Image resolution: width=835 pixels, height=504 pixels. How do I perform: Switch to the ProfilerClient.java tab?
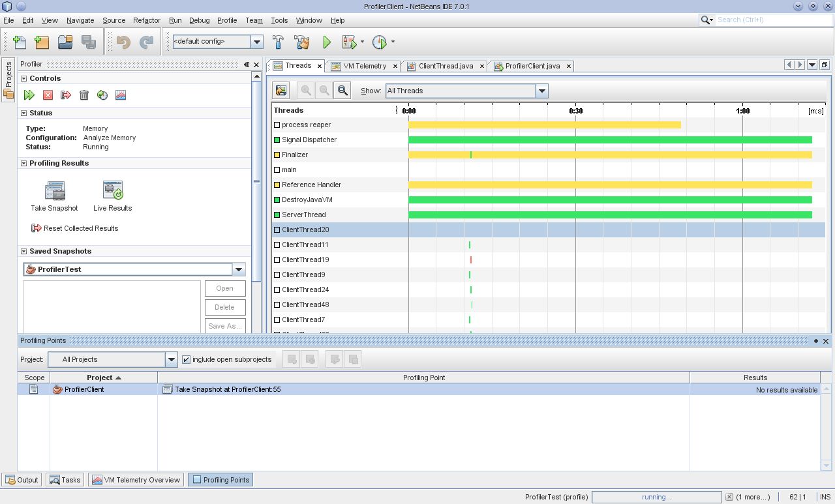[x=532, y=66]
